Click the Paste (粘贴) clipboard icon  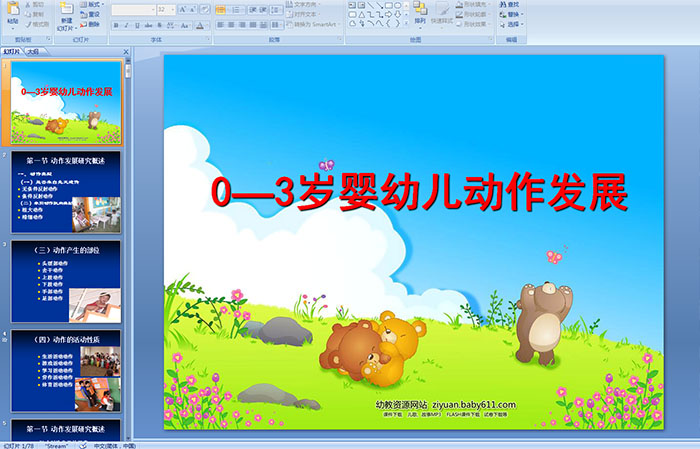pyautogui.click(x=13, y=9)
